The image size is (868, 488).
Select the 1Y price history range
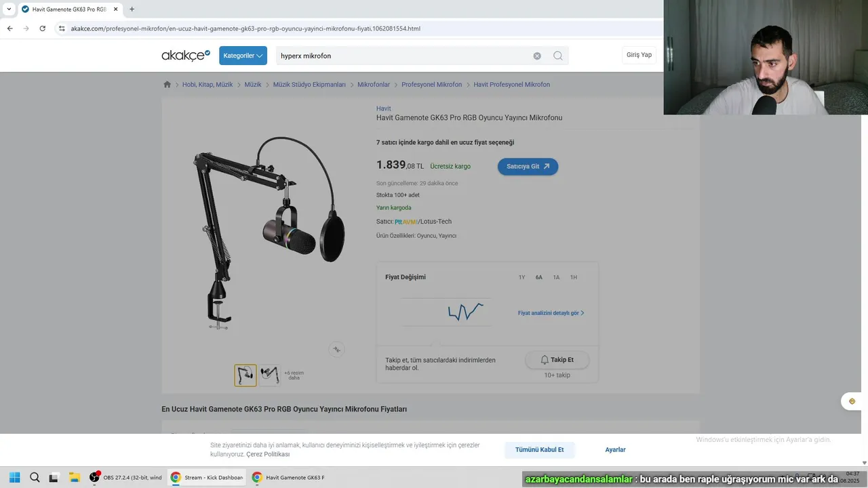[x=521, y=277]
